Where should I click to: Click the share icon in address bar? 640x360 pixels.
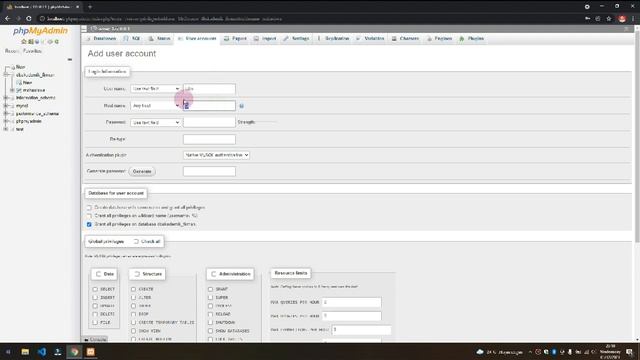[x=598, y=19]
